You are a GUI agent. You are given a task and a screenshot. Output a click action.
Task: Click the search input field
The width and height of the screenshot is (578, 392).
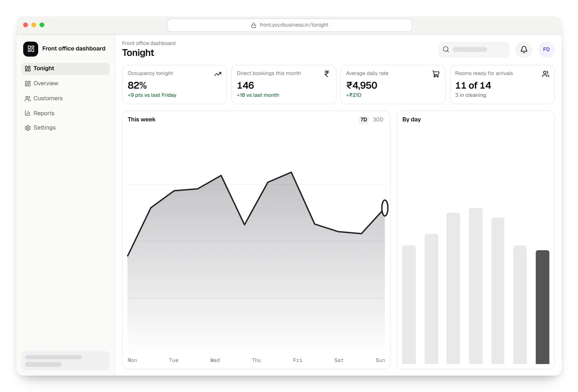(x=474, y=50)
